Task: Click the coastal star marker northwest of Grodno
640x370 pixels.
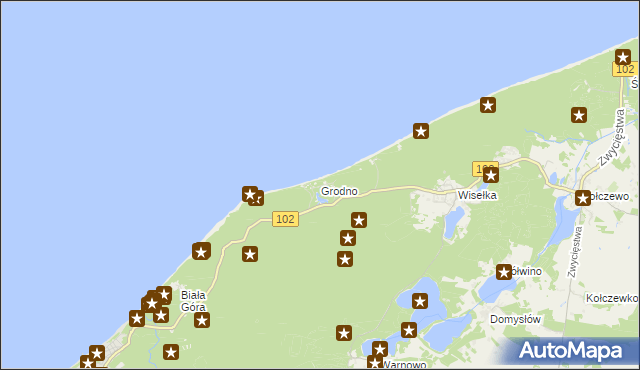Action: [250, 194]
